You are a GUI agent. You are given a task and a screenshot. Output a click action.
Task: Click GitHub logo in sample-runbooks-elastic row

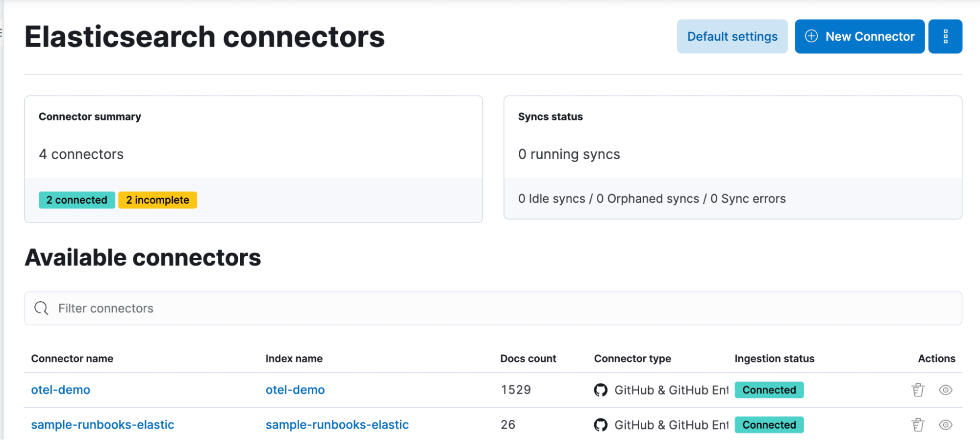[601, 425]
